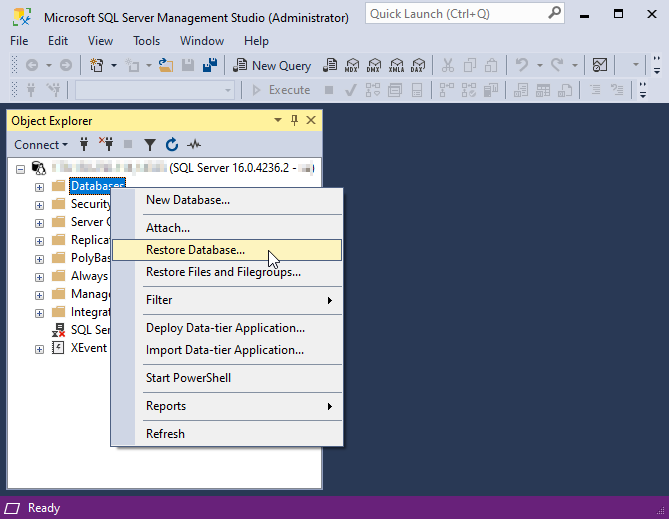Expand the XEvent Profiler node

tap(39, 350)
